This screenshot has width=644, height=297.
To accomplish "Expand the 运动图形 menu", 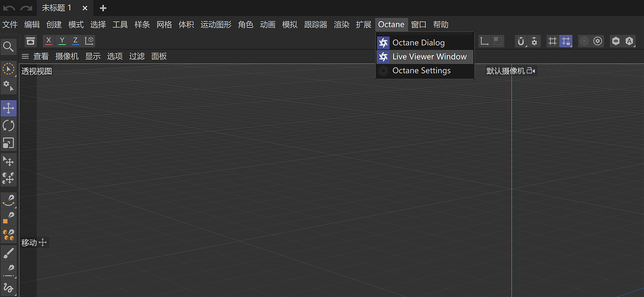I will [216, 25].
